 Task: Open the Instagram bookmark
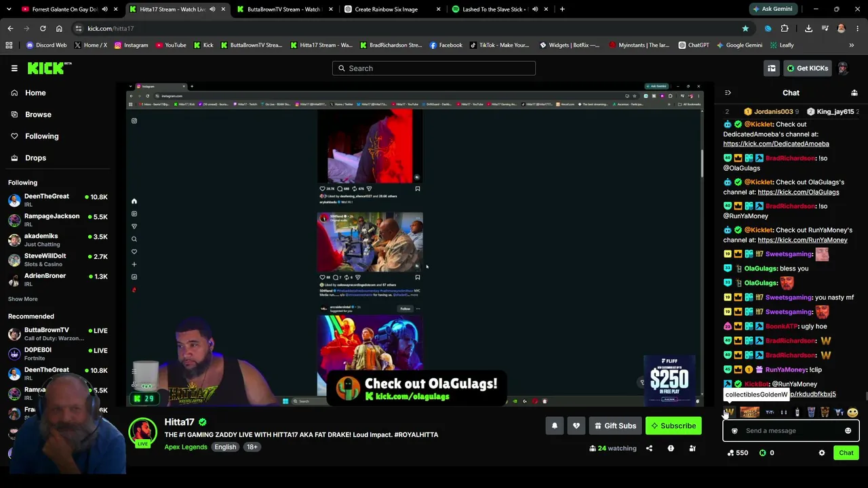coord(131,45)
